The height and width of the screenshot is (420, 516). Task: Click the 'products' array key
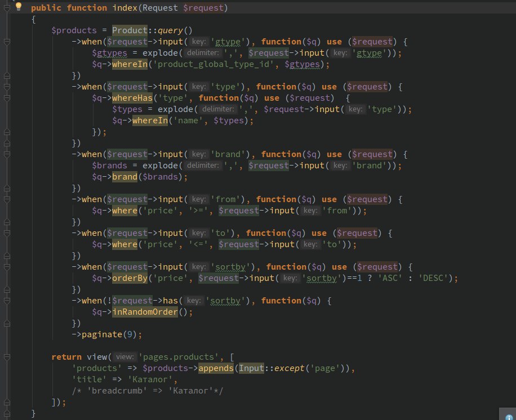97,368
